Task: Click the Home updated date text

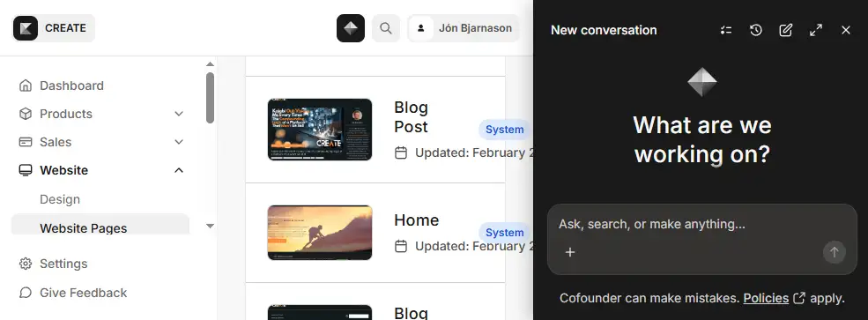Action: pyautogui.click(x=473, y=246)
